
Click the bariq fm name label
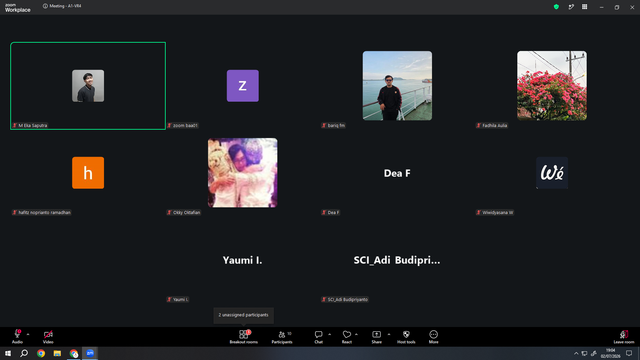(x=333, y=125)
